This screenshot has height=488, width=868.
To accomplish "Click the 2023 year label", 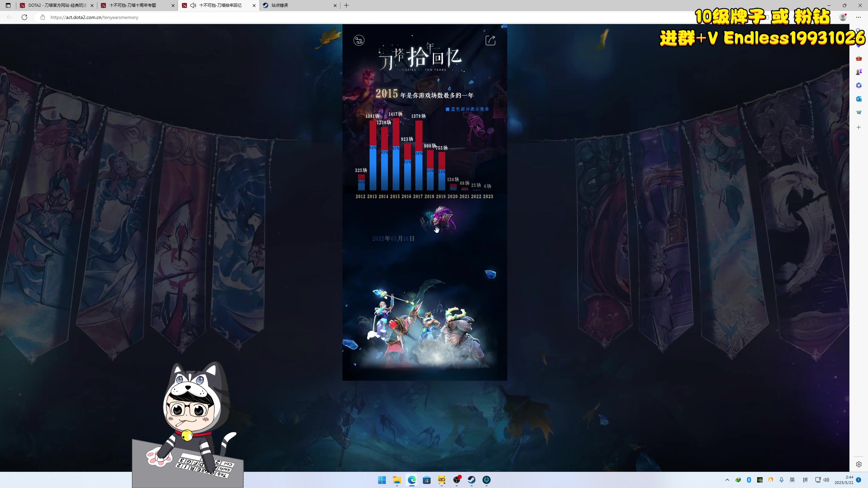I will (x=488, y=197).
